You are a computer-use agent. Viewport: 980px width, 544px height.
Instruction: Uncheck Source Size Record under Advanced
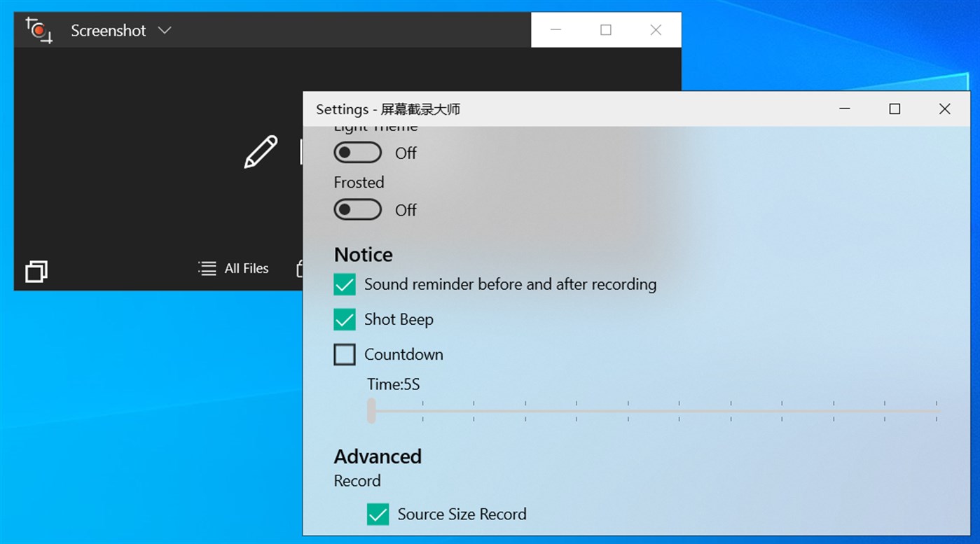378,514
